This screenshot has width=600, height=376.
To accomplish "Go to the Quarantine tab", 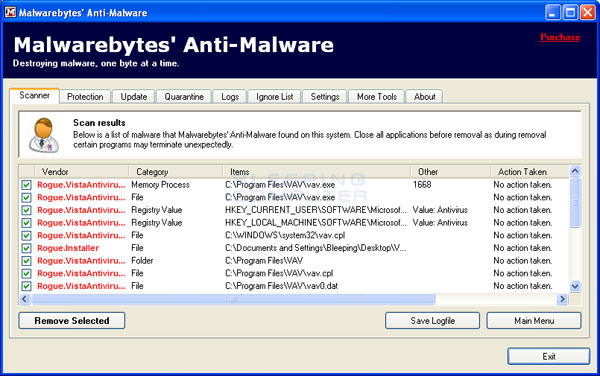I will pos(184,97).
